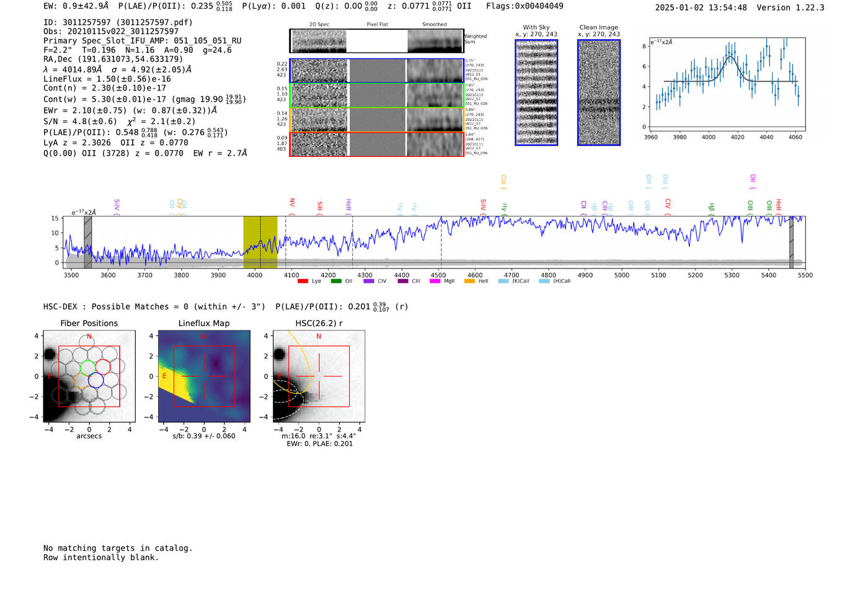
Task: Click the (K)CaII legend swatch
Action: (503, 281)
